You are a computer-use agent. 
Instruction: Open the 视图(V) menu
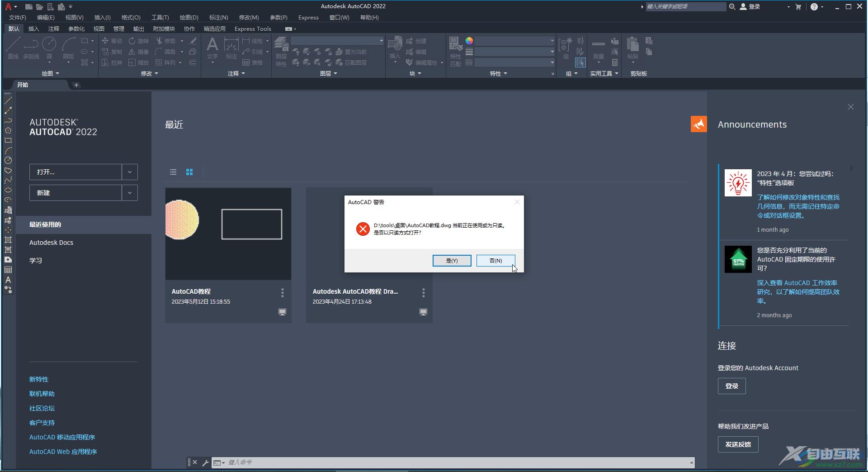(x=74, y=18)
